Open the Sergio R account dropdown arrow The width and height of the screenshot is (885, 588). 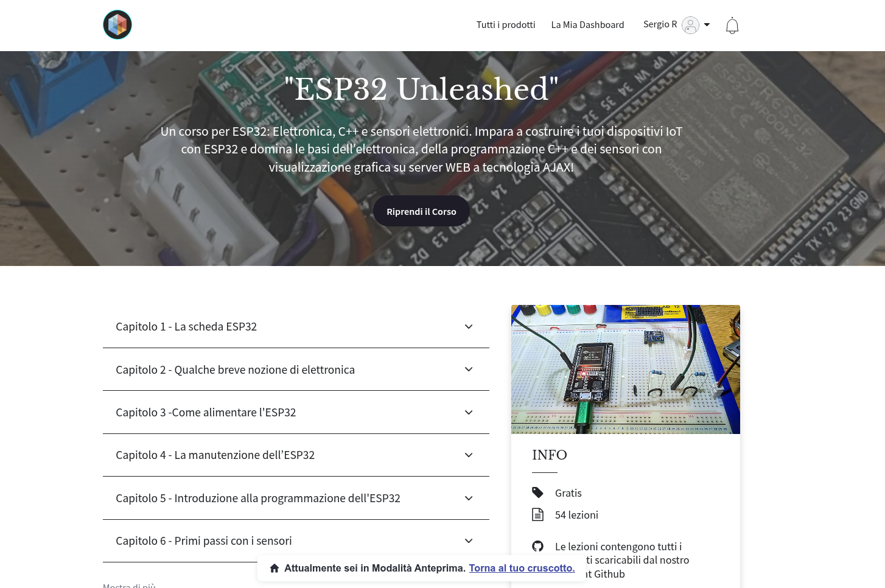click(x=707, y=24)
